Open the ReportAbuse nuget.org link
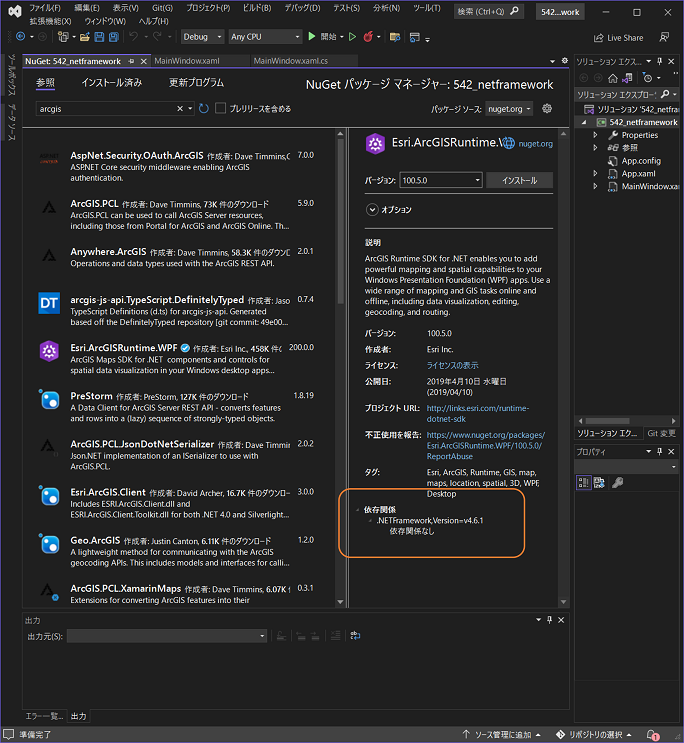The width and height of the screenshot is (684, 743). tap(486, 445)
